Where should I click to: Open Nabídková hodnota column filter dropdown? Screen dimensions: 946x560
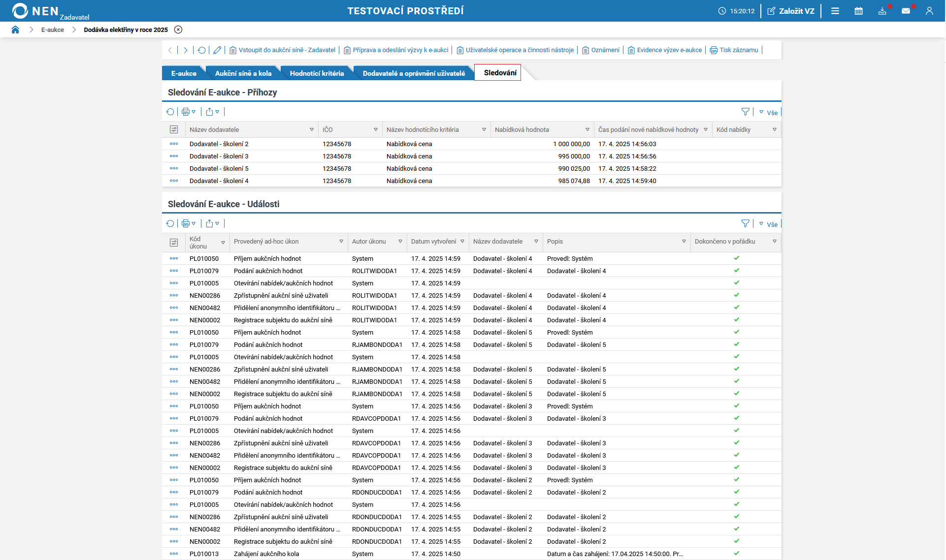tap(587, 129)
